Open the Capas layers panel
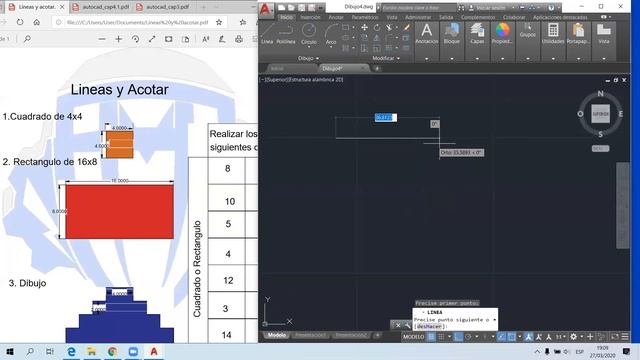 click(477, 33)
